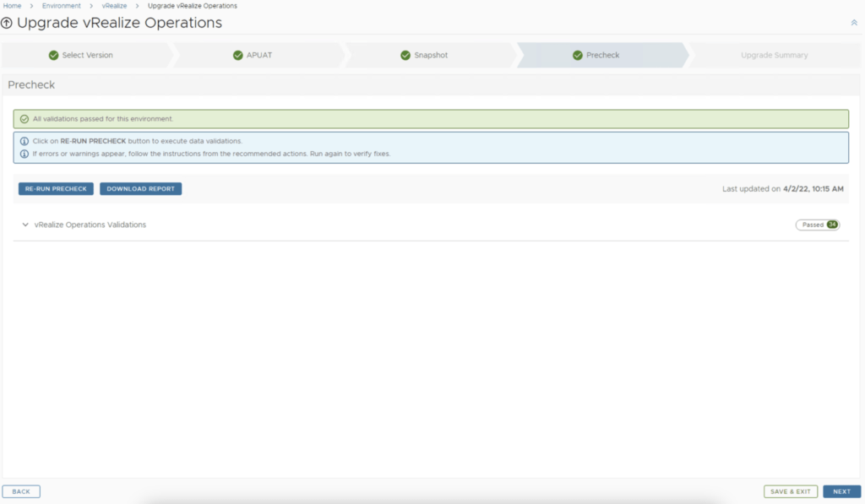Click the green checkmark on Snapshot step
This screenshot has width=865, height=504.
(x=405, y=56)
